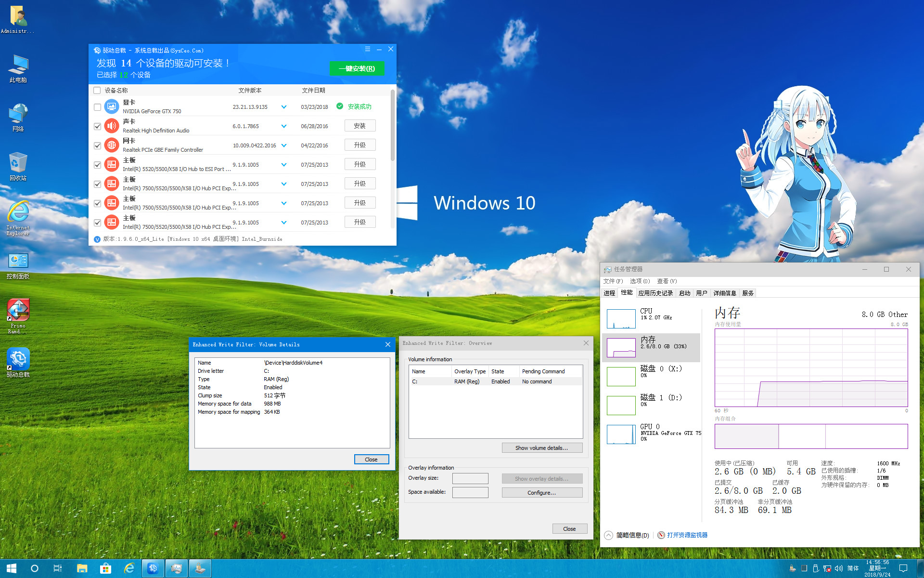Uncheck the 网卡 Realtek PCIe GBE checkbox
924x578 pixels.
(x=97, y=145)
